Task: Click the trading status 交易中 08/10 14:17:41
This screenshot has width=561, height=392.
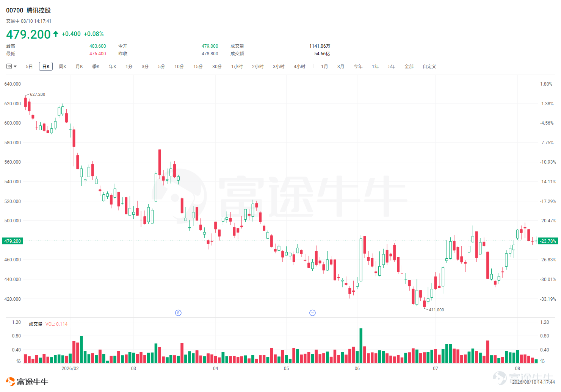Action: pyautogui.click(x=29, y=21)
